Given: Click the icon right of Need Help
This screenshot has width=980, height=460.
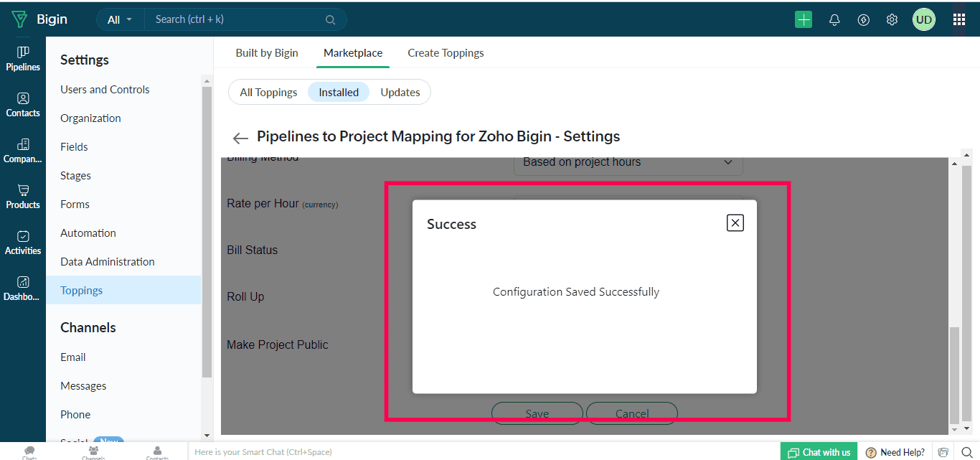Looking at the screenshot, I should pos(943,452).
